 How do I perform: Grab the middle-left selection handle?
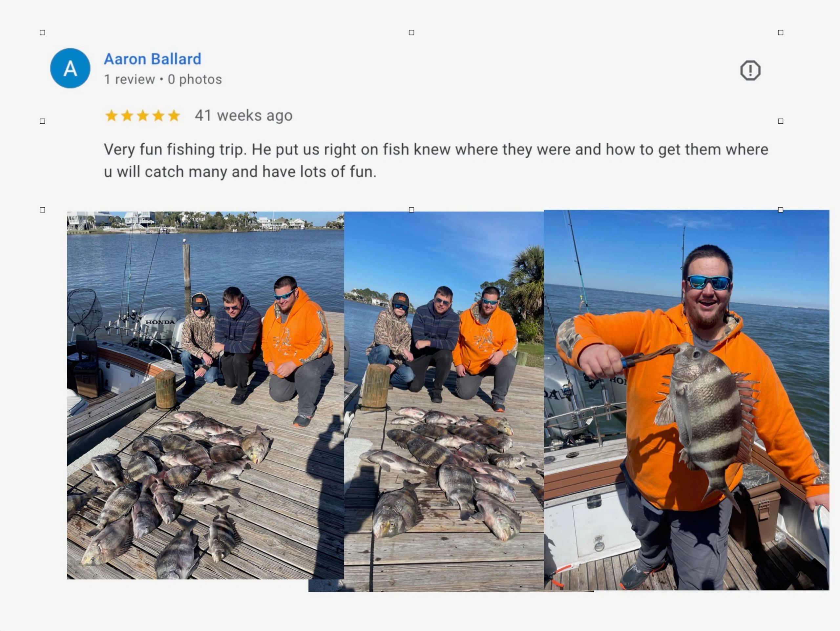coord(43,121)
